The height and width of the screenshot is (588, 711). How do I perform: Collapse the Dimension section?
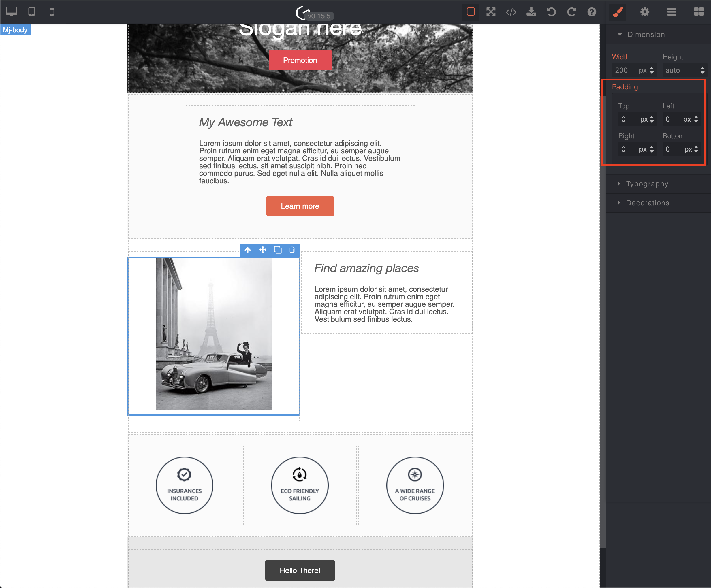point(646,34)
